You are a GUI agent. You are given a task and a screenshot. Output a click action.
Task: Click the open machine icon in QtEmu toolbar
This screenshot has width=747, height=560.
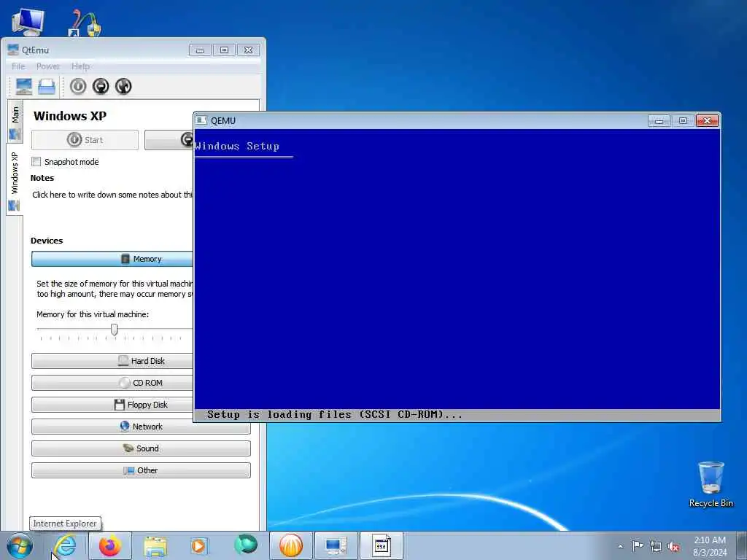pos(47,86)
